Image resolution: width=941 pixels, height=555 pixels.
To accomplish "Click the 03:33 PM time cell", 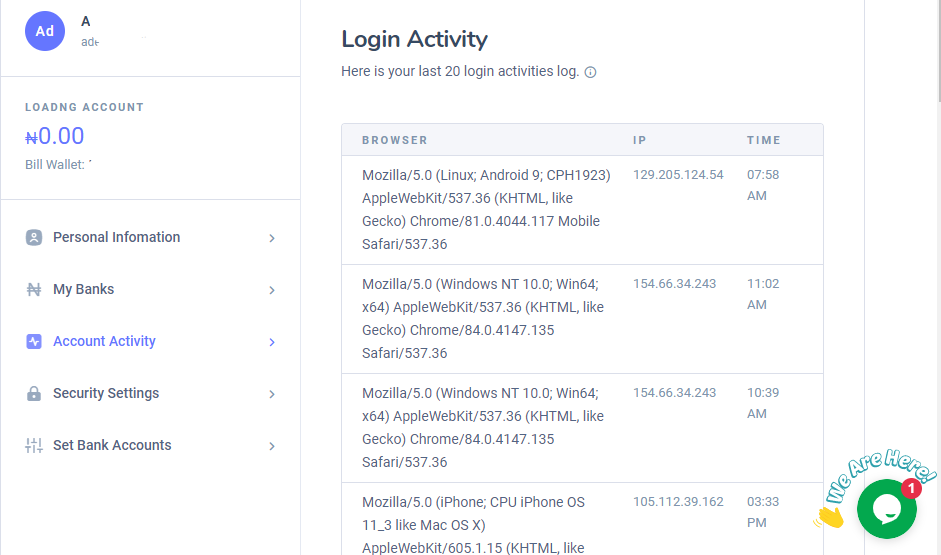I will (763, 512).
